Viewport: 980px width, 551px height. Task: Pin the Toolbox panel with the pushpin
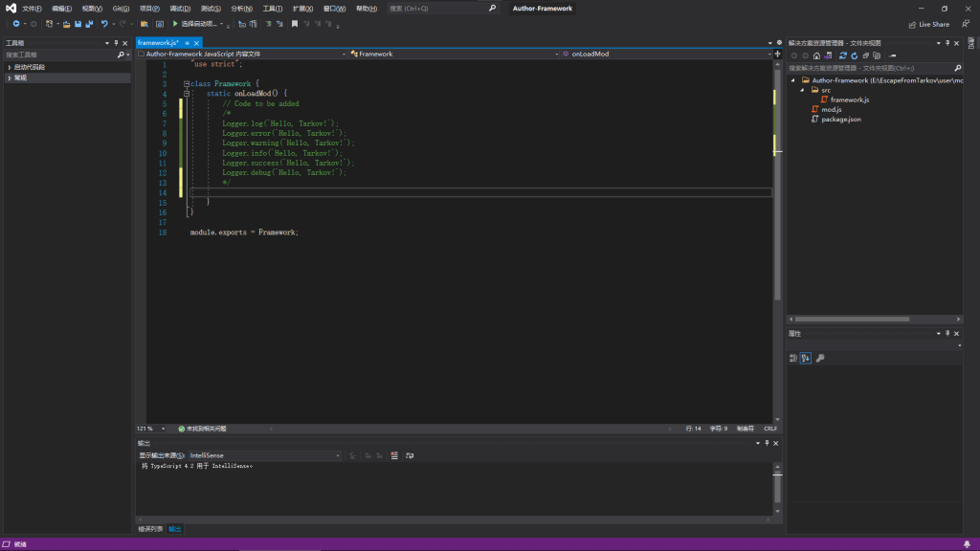(116, 43)
